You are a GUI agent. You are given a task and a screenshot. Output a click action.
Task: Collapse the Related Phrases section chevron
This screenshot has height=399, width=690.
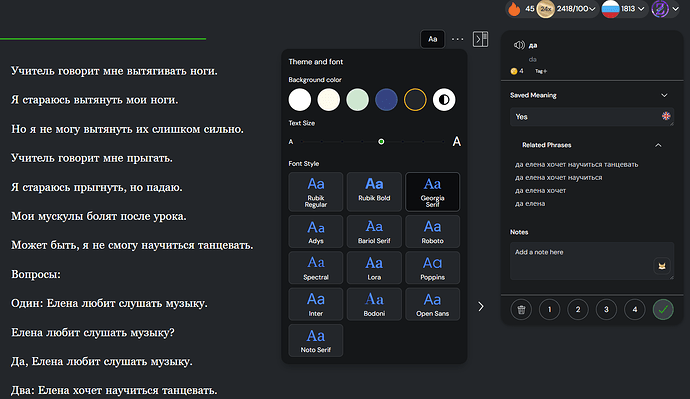(658, 145)
